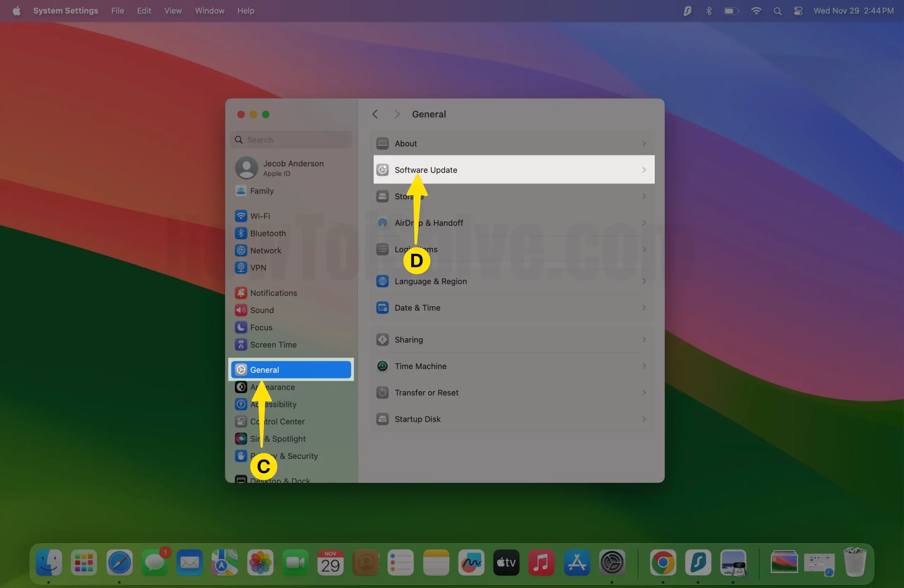Click the Wi-Fi icon in sidebar
This screenshot has height=588, width=904.
(x=241, y=216)
